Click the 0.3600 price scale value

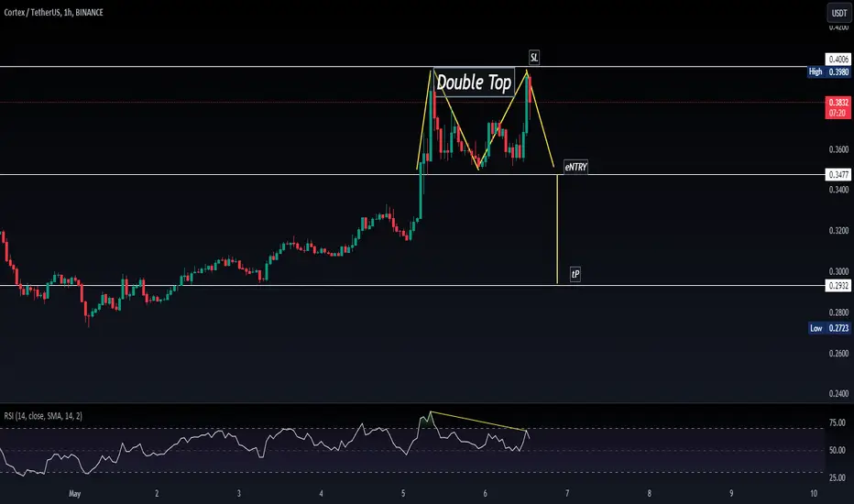coord(838,148)
